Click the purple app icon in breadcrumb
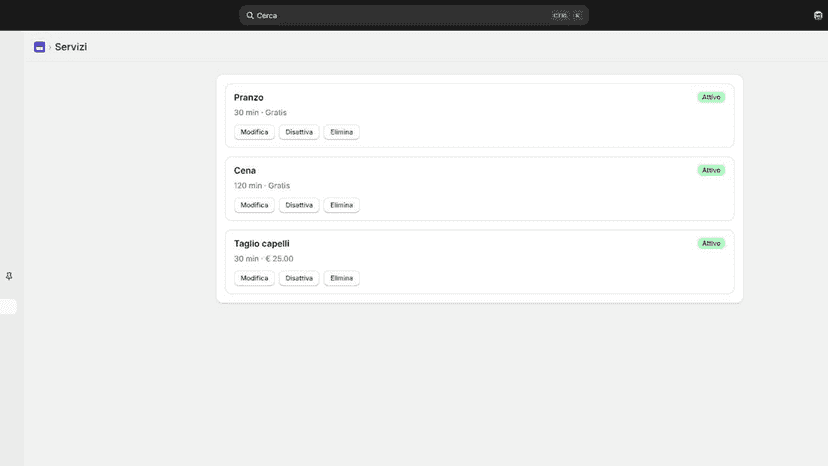 point(40,47)
